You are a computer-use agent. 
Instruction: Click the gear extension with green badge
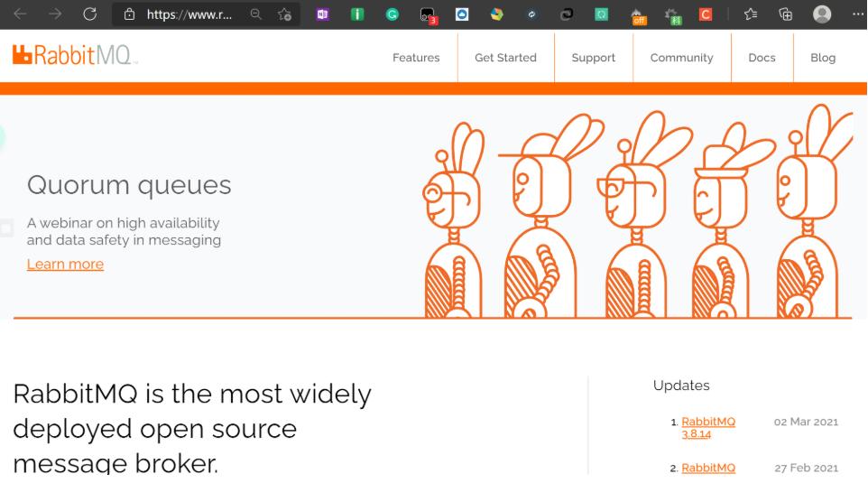tap(672, 16)
